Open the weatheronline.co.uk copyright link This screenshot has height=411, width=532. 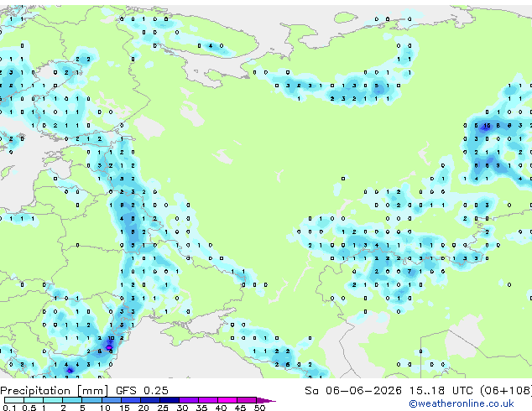[462, 403]
